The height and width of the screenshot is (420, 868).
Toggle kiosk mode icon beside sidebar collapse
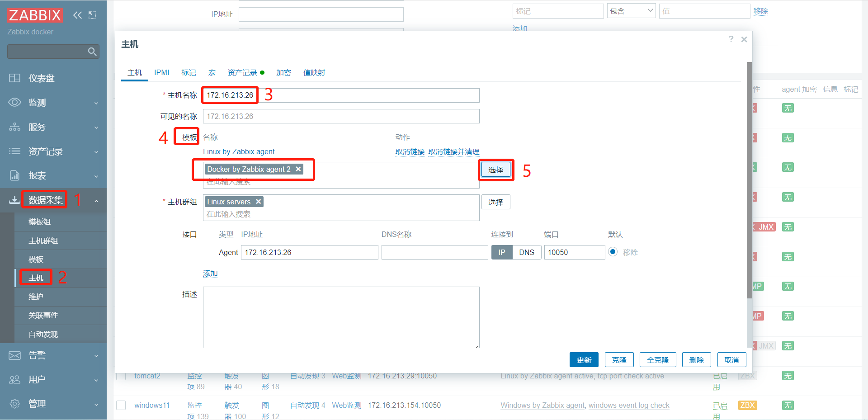(92, 15)
